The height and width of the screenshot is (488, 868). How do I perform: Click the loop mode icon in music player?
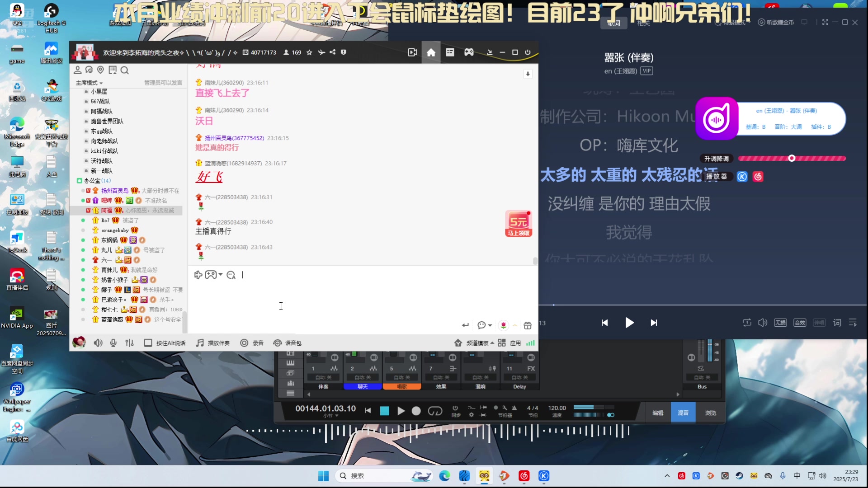(x=747, y=323)
